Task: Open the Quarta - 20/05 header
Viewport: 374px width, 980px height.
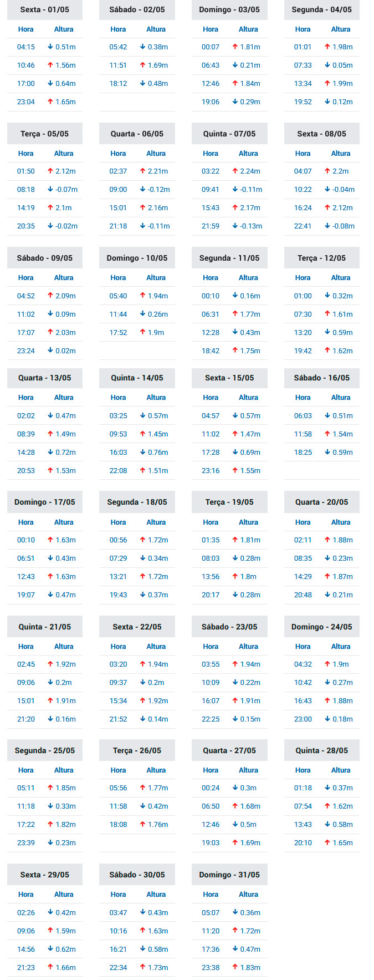Action: click(322, 502)
